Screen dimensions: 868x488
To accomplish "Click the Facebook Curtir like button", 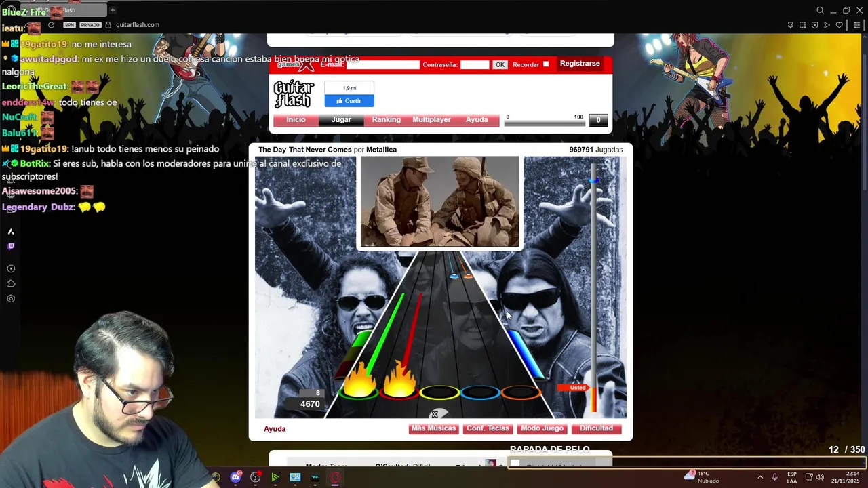I will 349,100.
